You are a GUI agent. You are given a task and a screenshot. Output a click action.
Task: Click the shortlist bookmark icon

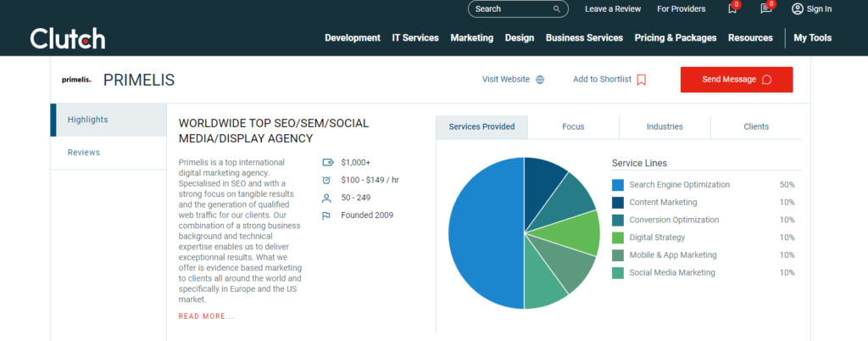click(x=642, y=80)
